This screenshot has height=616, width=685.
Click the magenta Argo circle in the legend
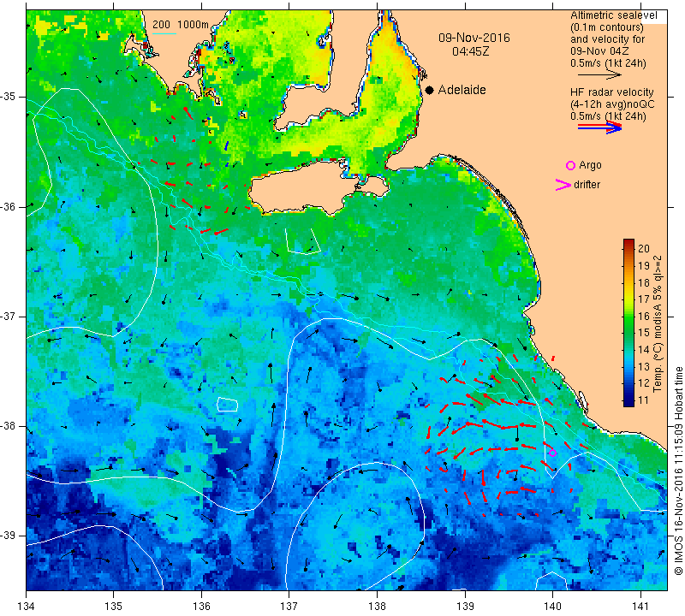tap(570, 165)
